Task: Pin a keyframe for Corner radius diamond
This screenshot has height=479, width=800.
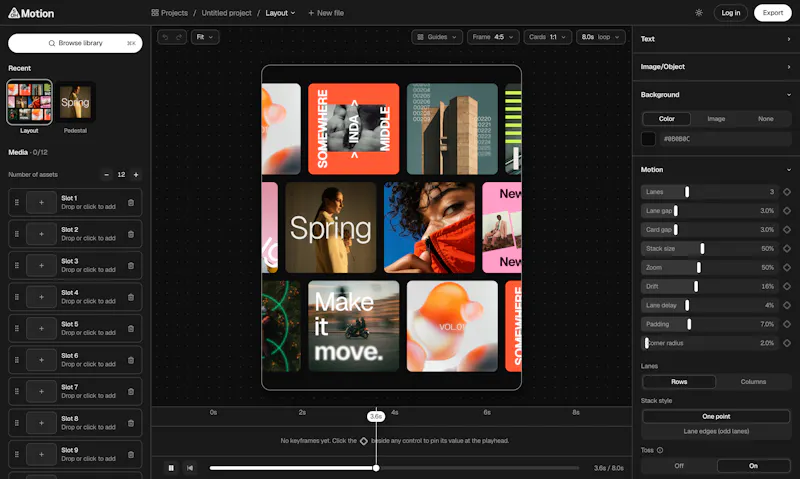Action: coord(787,343)
